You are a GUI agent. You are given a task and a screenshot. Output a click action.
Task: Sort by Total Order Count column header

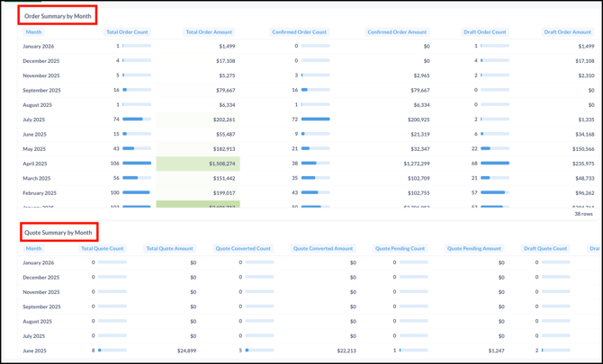point(127,32)
